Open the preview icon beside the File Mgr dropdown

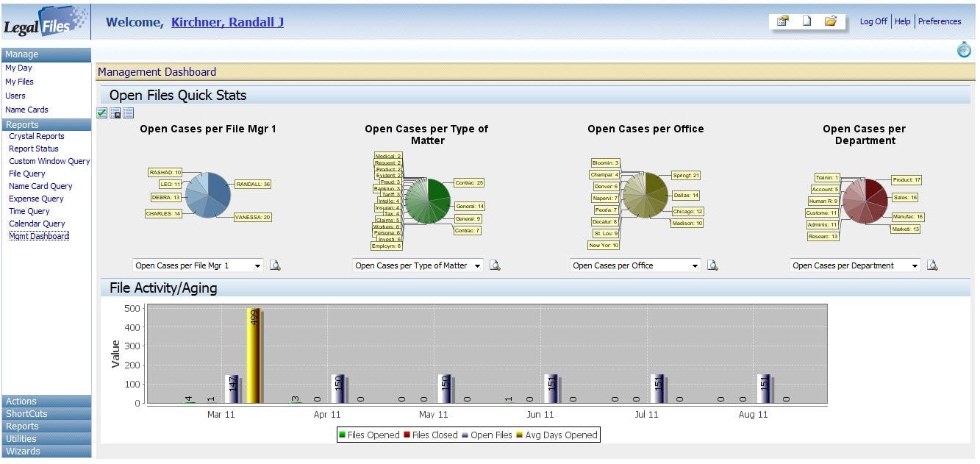click(x=276, y=265)
